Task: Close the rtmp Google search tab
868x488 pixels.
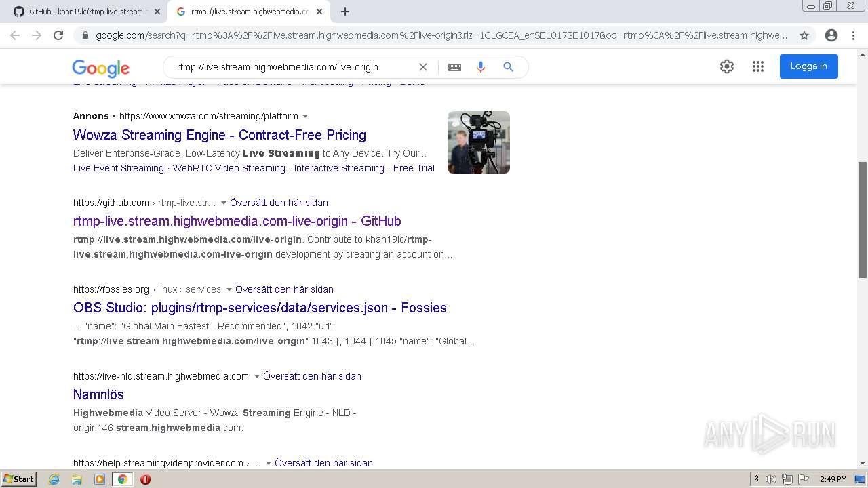Action: tap(319, 12)
